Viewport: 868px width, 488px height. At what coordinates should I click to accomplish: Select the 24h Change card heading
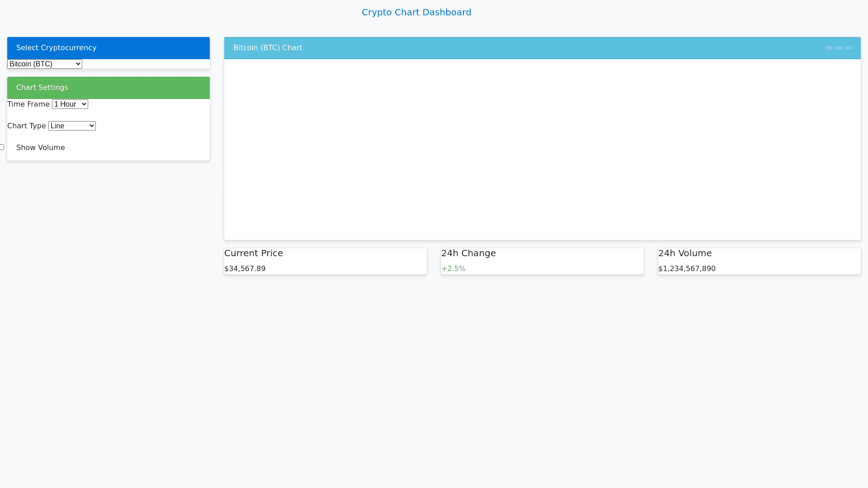468,253
